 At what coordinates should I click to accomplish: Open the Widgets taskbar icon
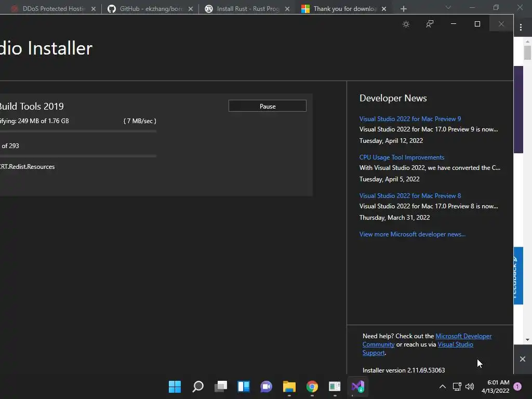coord(244,387)
